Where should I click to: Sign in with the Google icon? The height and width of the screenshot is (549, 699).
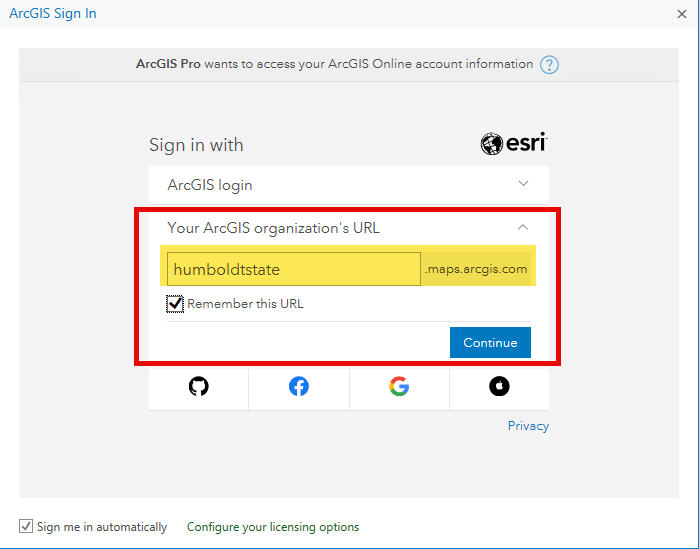pos(399,386)
